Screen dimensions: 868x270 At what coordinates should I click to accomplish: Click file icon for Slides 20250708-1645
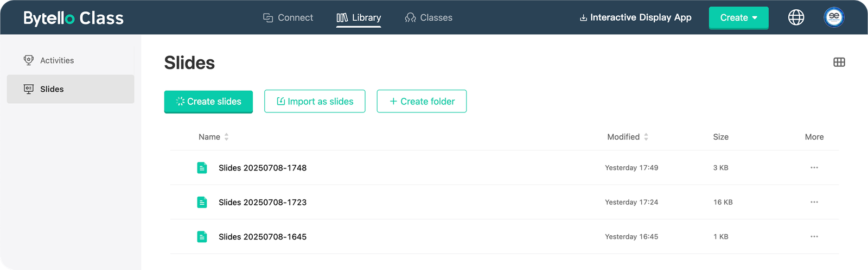pos(202,237)
